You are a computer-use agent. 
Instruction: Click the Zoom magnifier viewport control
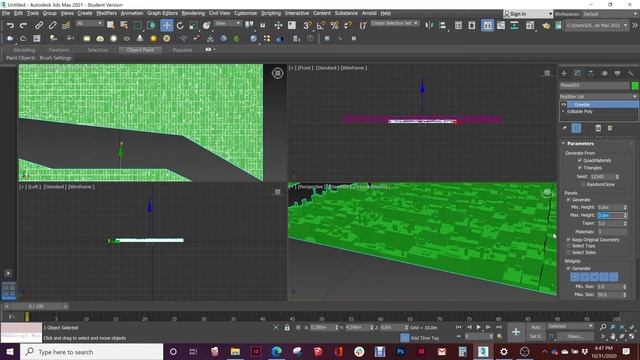(603, 327)
